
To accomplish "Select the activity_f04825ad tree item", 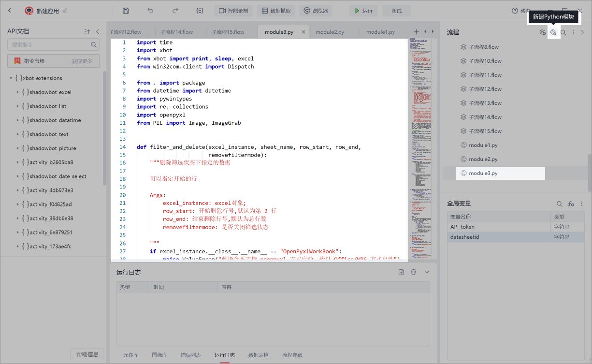I will coord(50,204).
